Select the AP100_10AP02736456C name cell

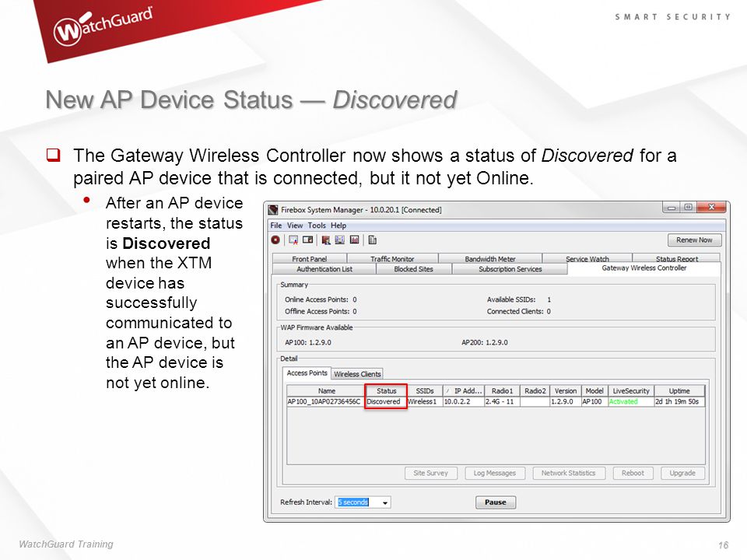pos(326,401)
